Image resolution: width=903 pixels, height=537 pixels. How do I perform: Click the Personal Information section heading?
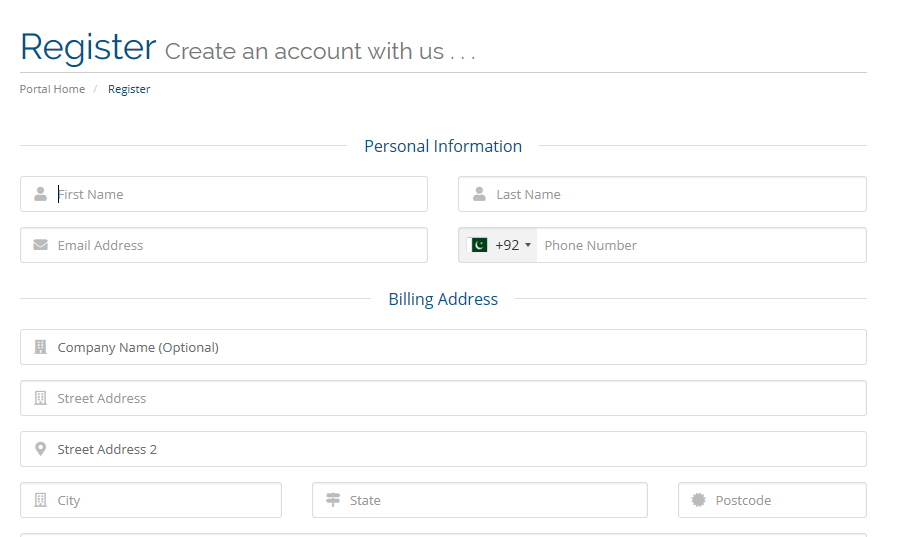pyautogui.click(x=443, y=146)
